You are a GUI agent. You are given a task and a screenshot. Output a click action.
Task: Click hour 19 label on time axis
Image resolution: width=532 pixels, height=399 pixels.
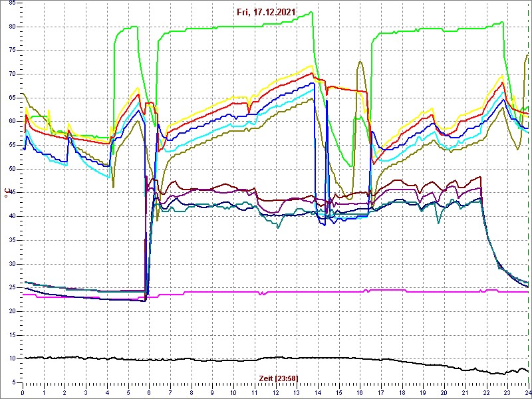pyautogui.click(x=423, y=393)
